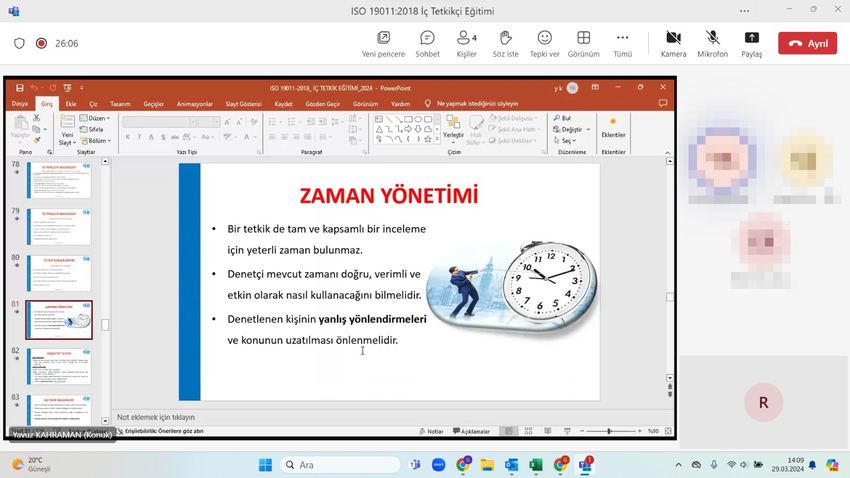This screenshot has height=478, width=850.
Task: Open Yerleştir arrange dropdown
Action: point(453,130)
